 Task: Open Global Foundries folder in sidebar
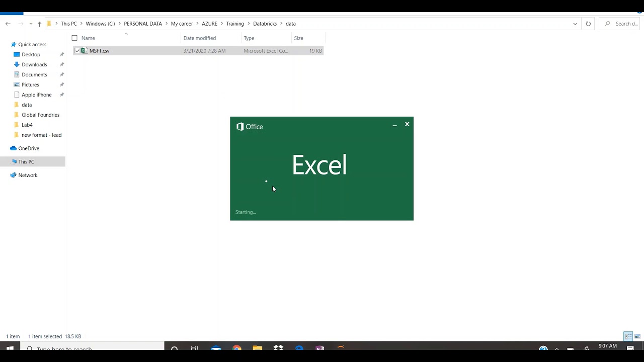coord(40,115)
